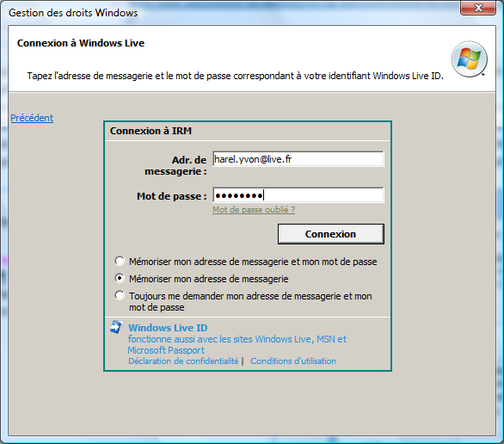The image size is (504, 444).
Task: Select Mémoriser adresse et mot de passe option
Action: click(x=120, y=261)
